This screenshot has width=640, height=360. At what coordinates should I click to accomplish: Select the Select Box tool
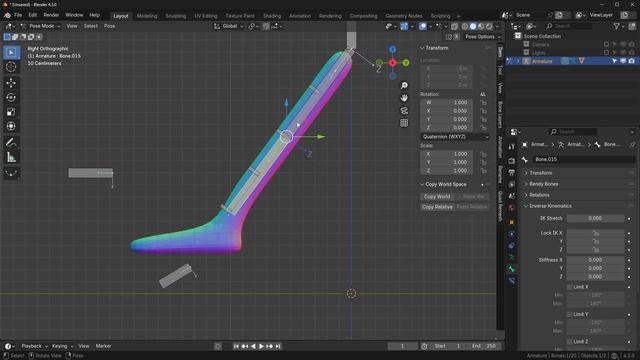[x=11, y=52]
